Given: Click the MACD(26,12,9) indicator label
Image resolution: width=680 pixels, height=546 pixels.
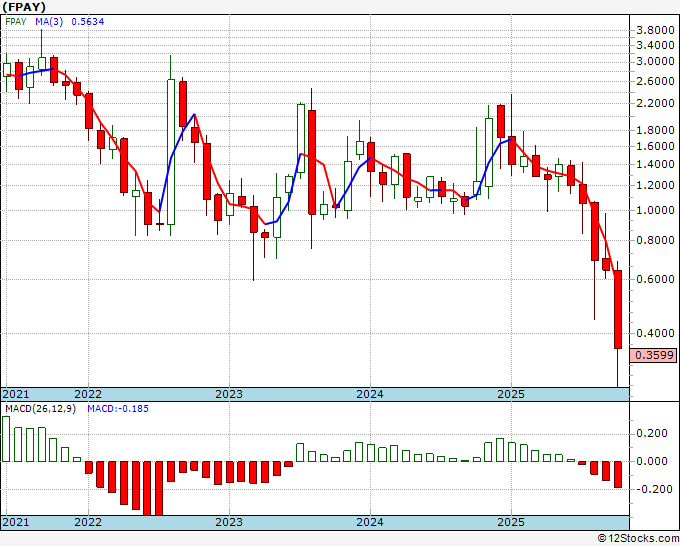Looking at the screenshot, I should (40, 409).
